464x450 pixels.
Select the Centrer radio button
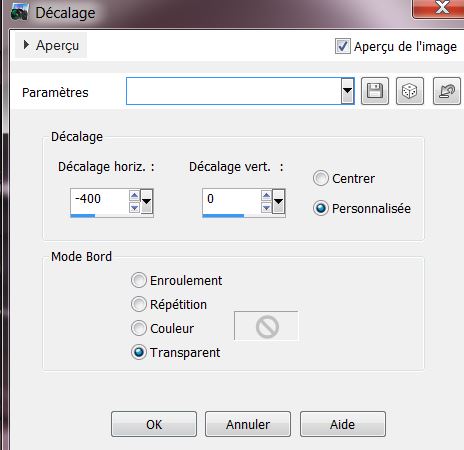pos(321,178)
